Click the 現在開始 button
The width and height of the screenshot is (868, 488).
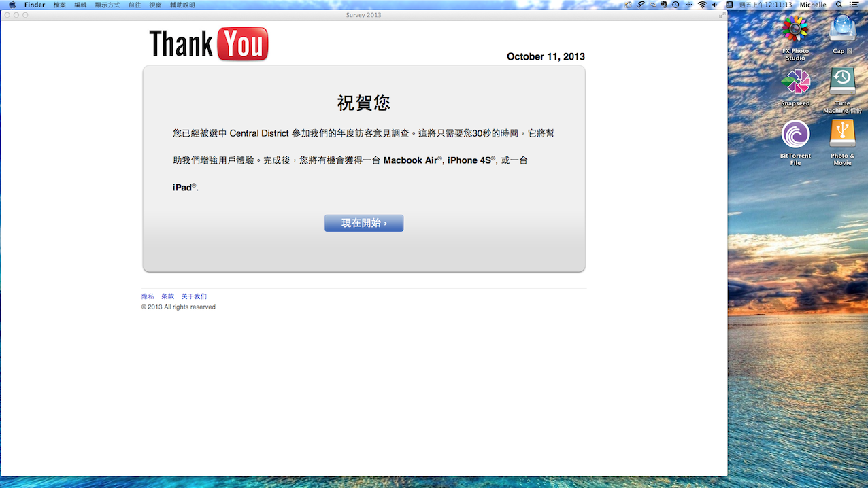[x=364, y=223]
